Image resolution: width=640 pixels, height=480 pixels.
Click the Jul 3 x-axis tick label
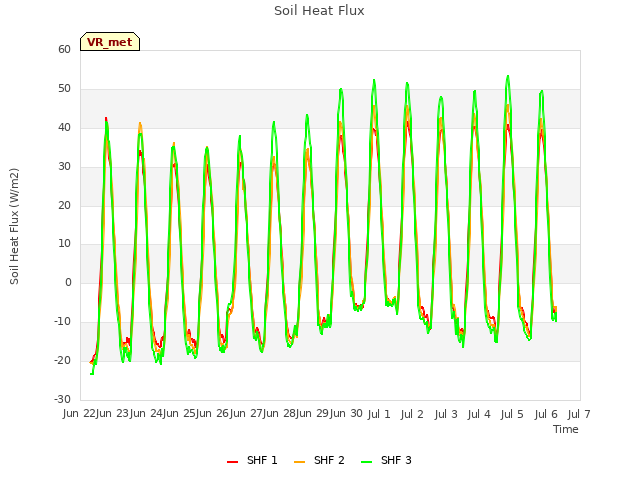[446, 414]
